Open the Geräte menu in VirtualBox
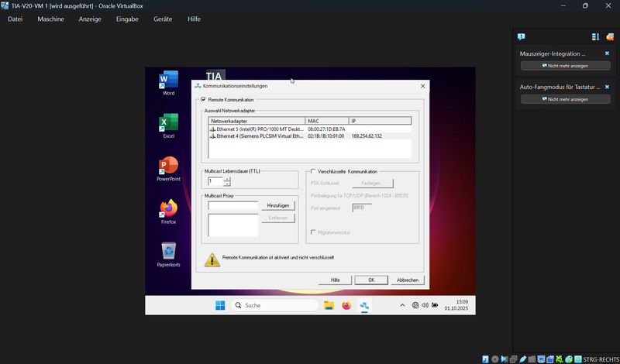620x364 pixels. tap(163, 19)
